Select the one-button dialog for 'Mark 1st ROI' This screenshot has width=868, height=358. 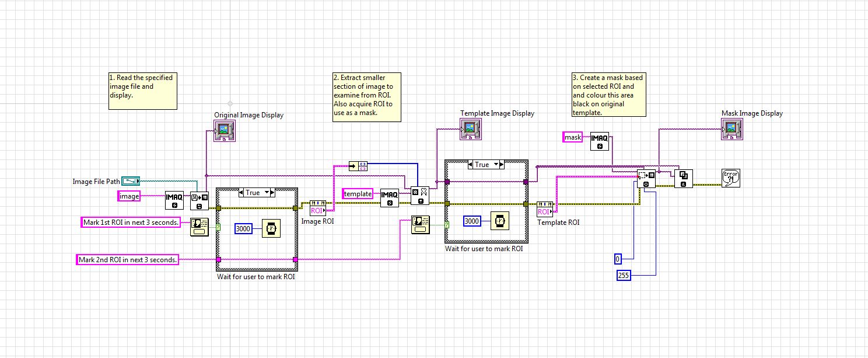coord(198,227)
